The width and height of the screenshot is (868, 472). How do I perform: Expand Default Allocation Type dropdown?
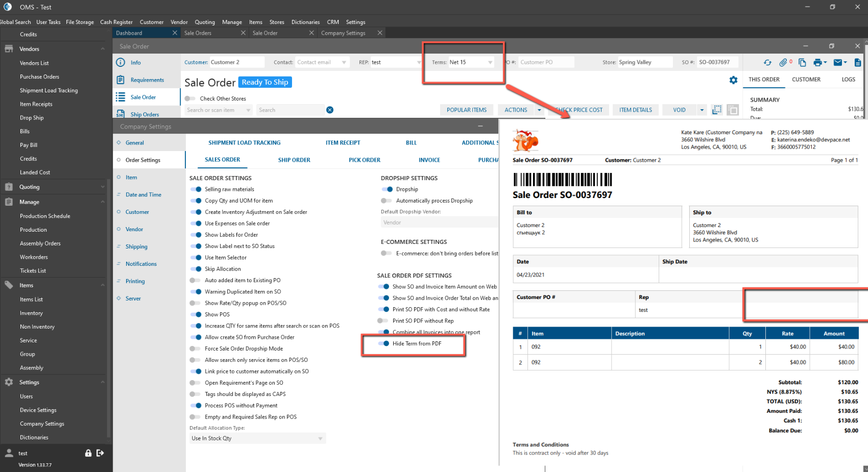coord(320,438)
